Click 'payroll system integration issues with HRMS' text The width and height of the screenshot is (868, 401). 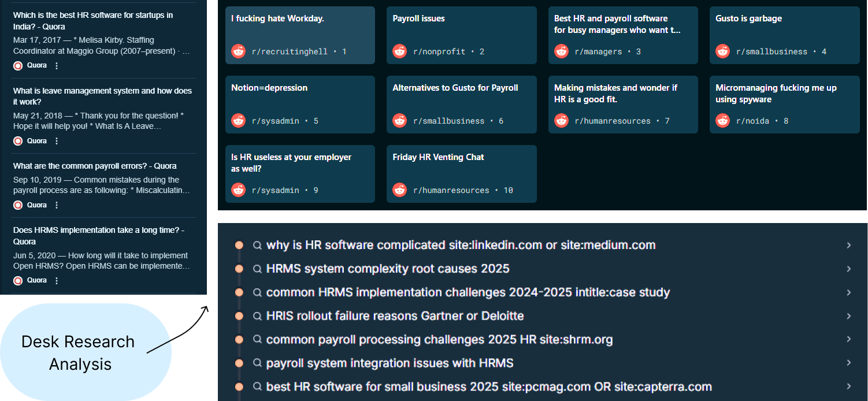click(390, 363)
